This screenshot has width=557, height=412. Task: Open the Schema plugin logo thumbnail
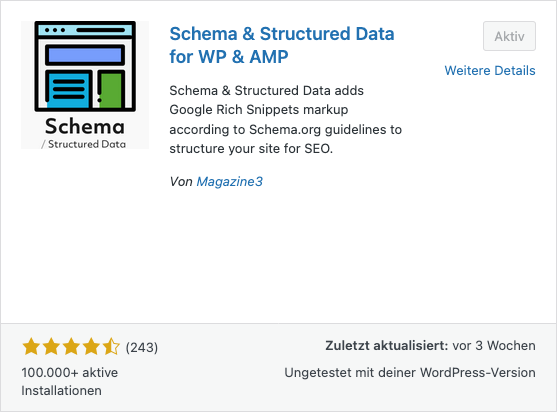85,85
